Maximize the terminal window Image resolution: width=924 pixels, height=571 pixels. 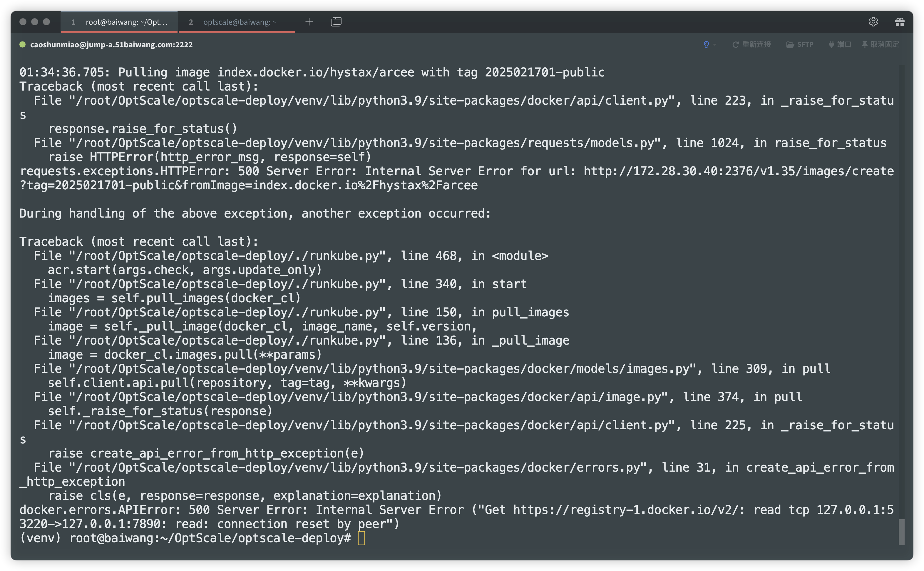tap(46, 22)
